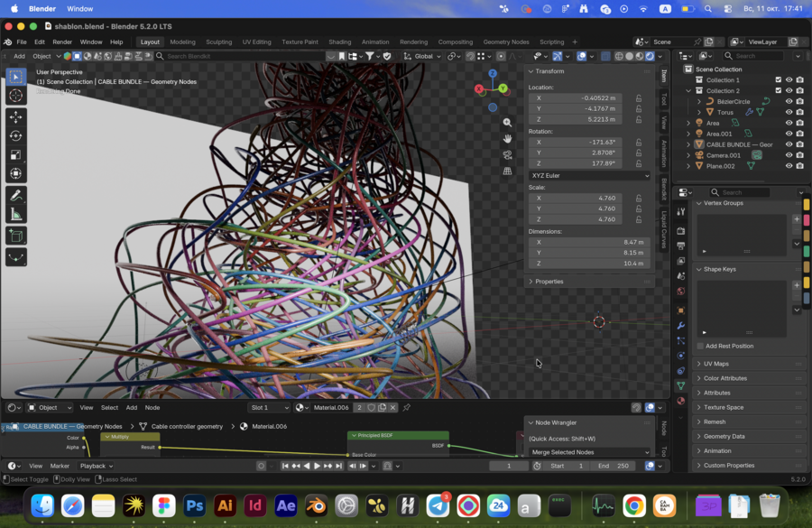
Task: Open the Merge Selected Nodes dropdown
Action: point(589,452)
